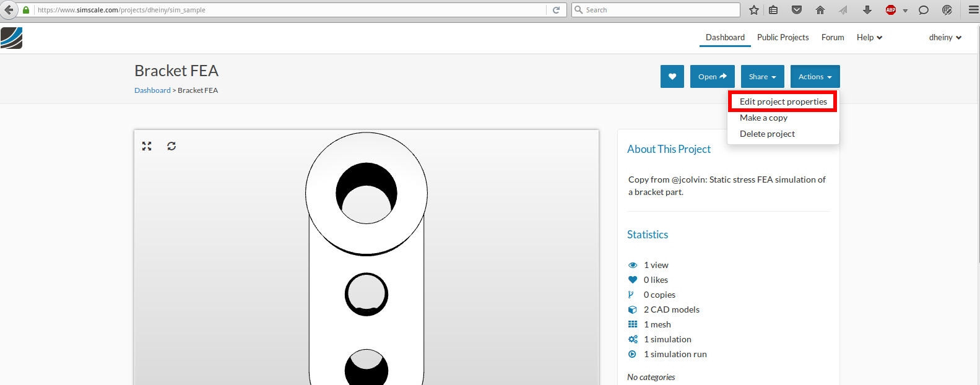Viewport: 980px width, 385px height.
Task: Click the globe icon in browser toolbar
Action: click(947, 10)
